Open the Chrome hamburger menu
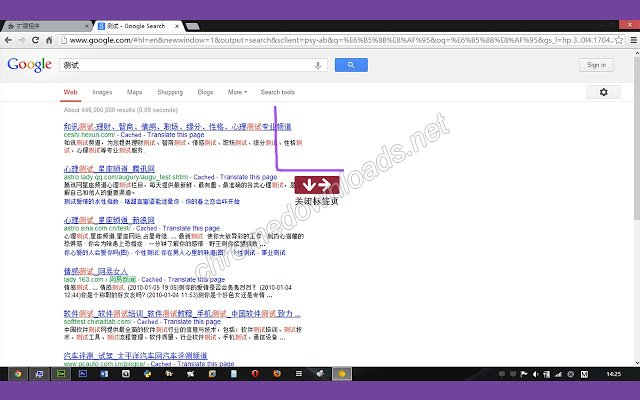Image resolution: width=640 pixels, height=400 pixels. coord(633,40)
